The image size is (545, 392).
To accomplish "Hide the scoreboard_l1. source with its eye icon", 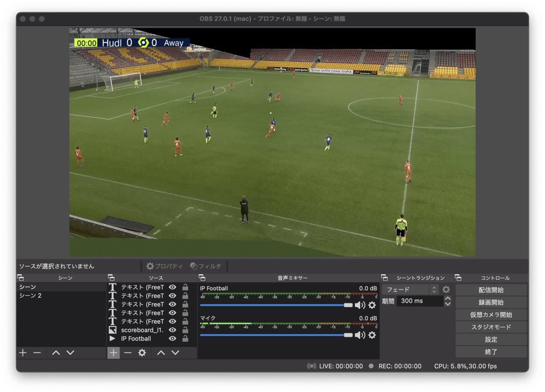I will [173, 330].
